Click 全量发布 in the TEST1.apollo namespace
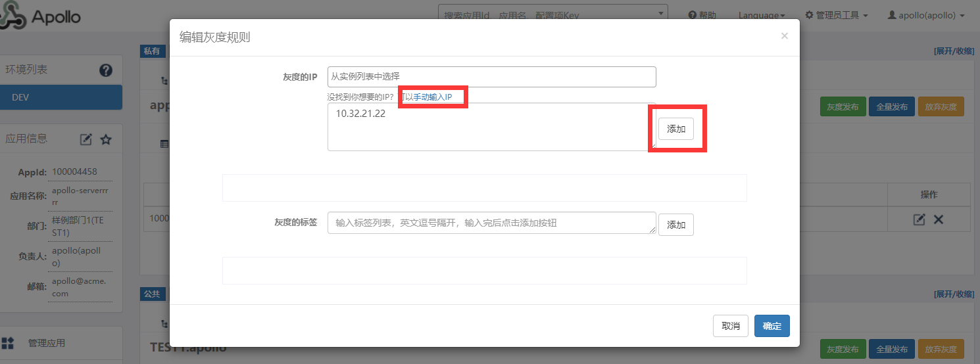 [892, 349]
